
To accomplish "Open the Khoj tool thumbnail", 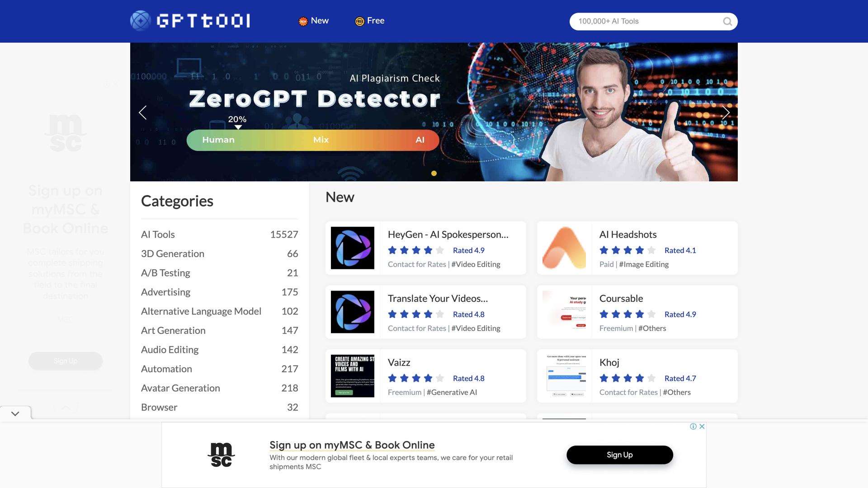I will pyautogui.click(x=564, y=376).
